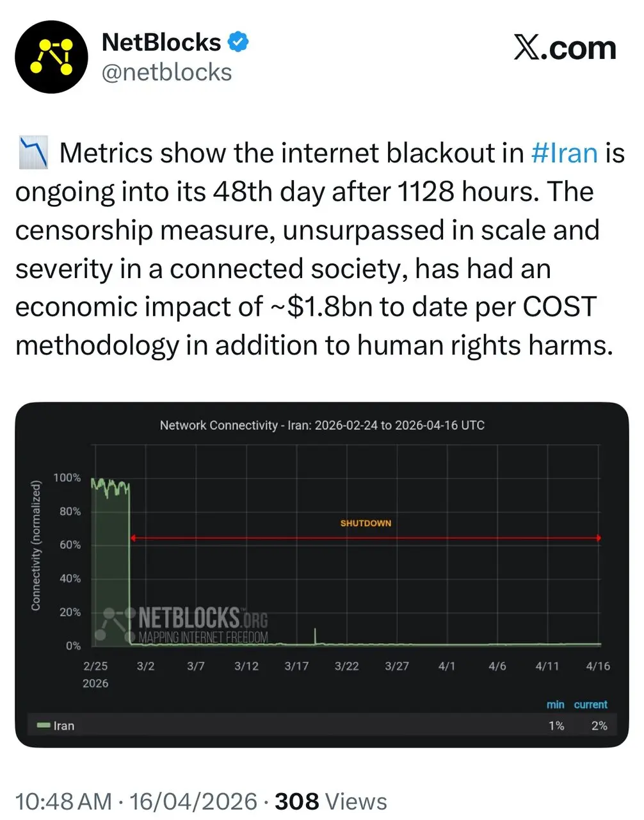
Task: Click the green Iran legend swatch
Action: point(44,725)
